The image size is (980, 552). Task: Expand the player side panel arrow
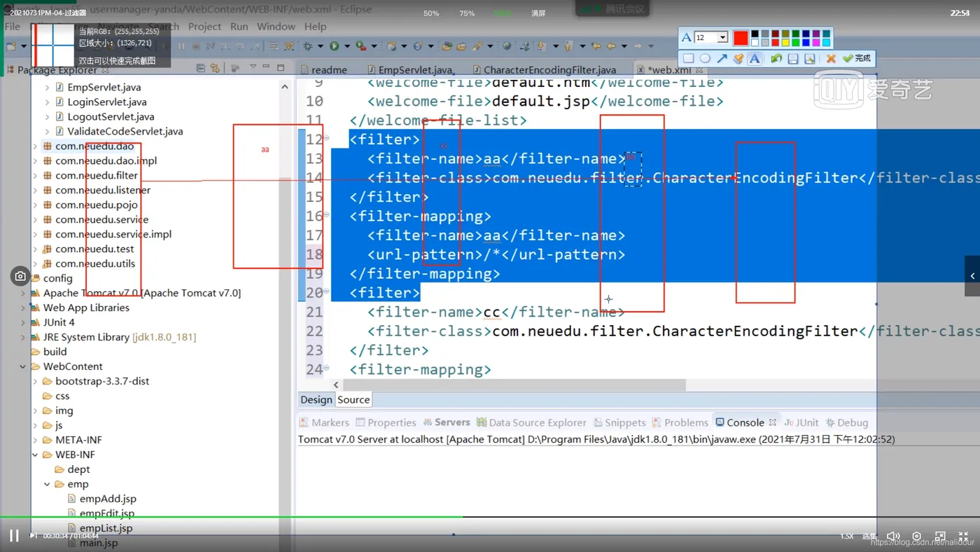(972, 276)
